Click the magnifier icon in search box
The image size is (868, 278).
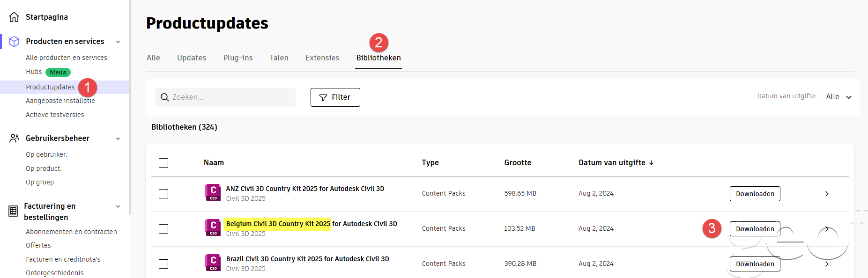point(165,97)
